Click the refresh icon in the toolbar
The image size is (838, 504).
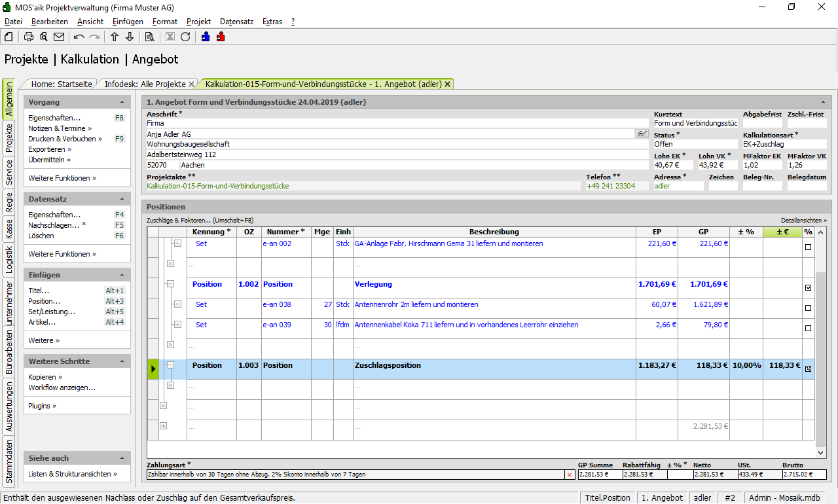click(x=185, y=37)
